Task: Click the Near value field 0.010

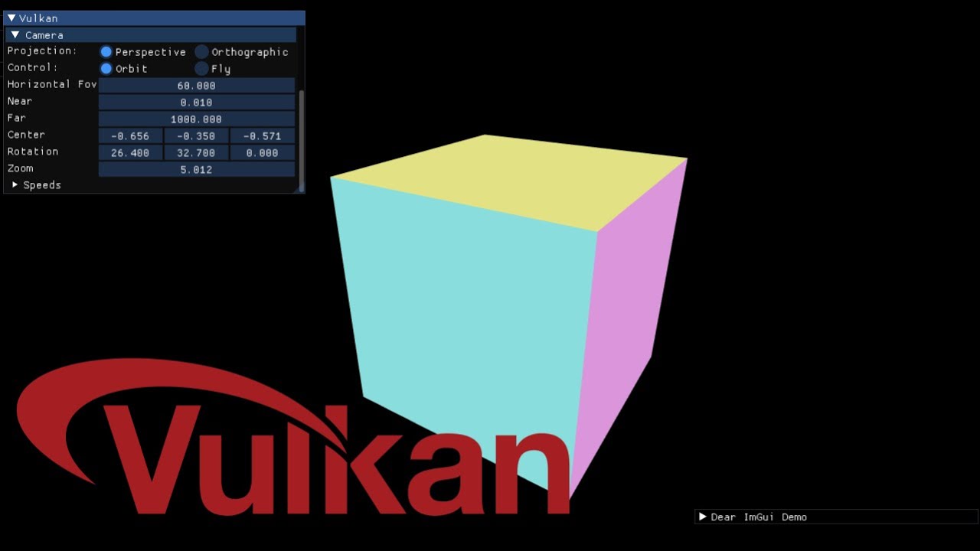Action: point(197,103)
